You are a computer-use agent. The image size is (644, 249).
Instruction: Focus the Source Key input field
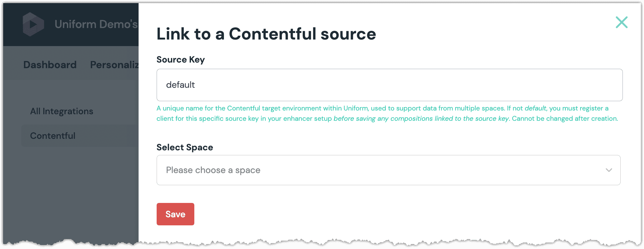(x=389, y=85)
